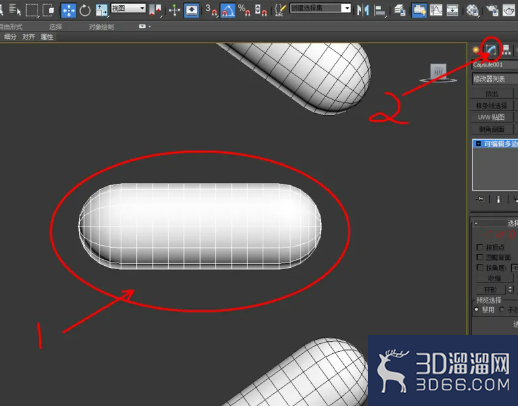Click the Pin Stack icon
The height and width of the screenshot is (406, 518).
[x=480, y=199]
